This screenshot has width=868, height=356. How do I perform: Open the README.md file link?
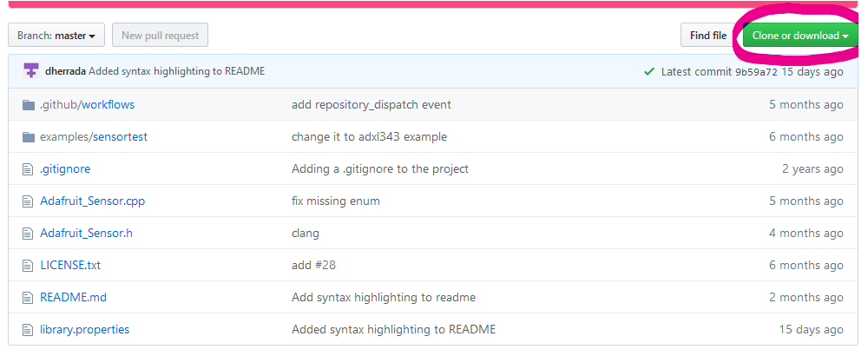pos(73,297)
